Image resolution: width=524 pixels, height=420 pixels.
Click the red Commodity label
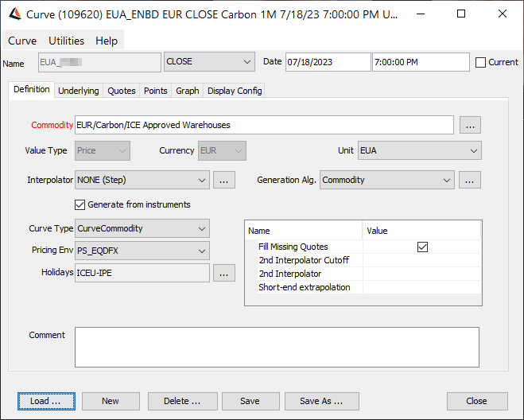[52, 125]
